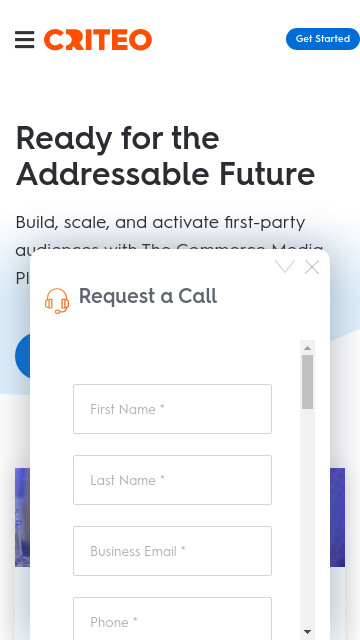Focus the First Name field

(x=172, y=409)
